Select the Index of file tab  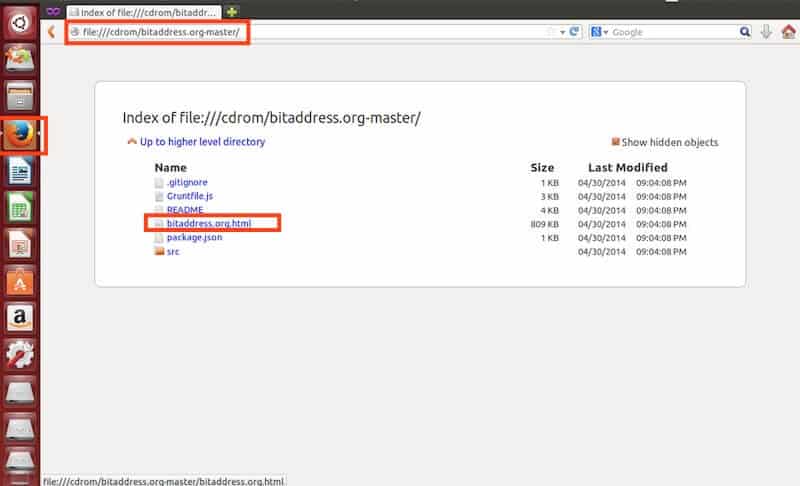click(x=144, y=12)
